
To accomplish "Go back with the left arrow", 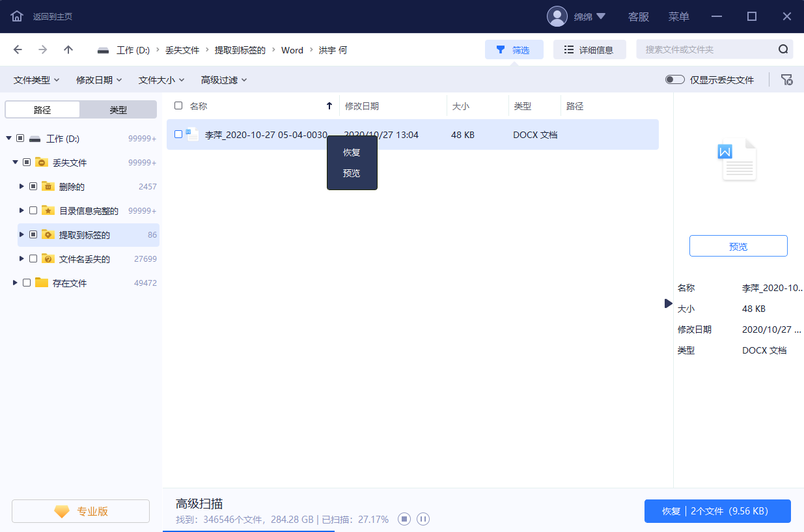I will pos(18,50).
